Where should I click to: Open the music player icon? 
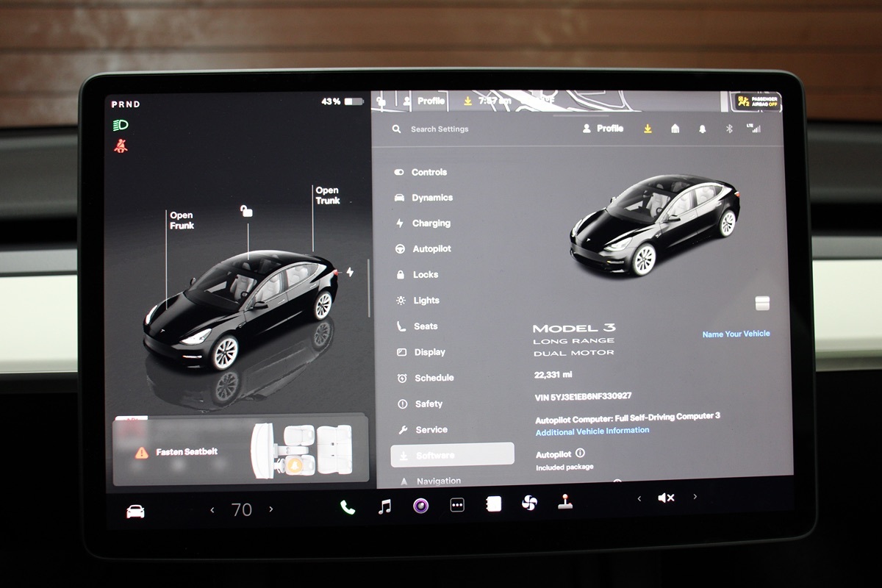[x=384, y=506]
